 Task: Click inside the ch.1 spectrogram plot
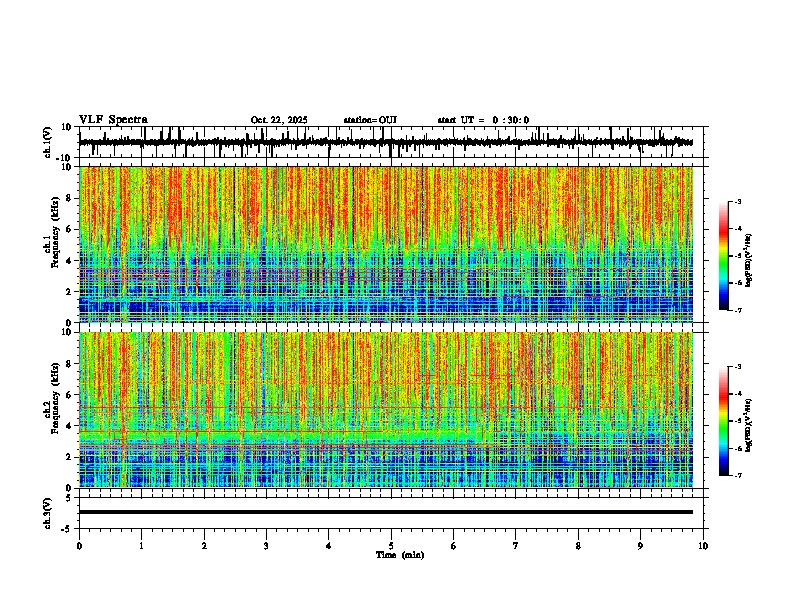[386, 244]
